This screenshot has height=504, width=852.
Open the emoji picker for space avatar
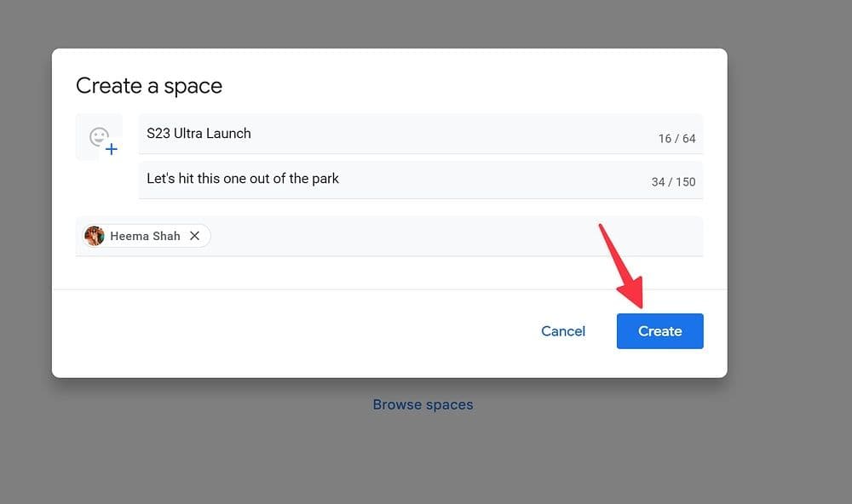tap(99, 137)
